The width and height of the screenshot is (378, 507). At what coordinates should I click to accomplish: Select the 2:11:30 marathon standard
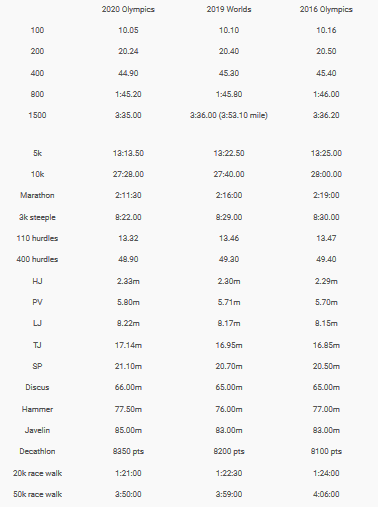[128, 195]
